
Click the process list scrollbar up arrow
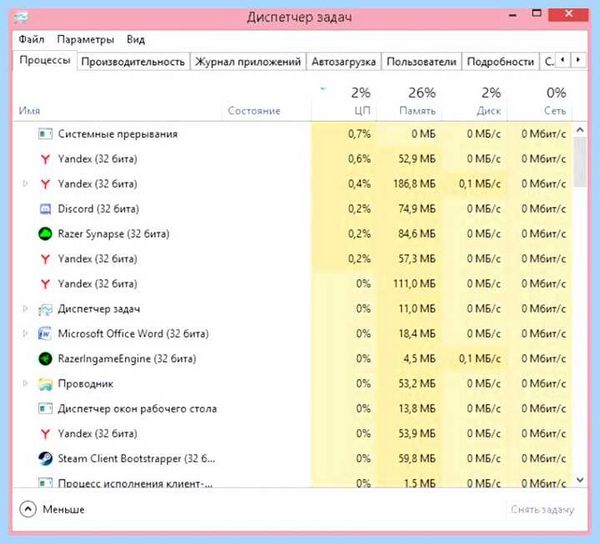click(x=580, y=130)
